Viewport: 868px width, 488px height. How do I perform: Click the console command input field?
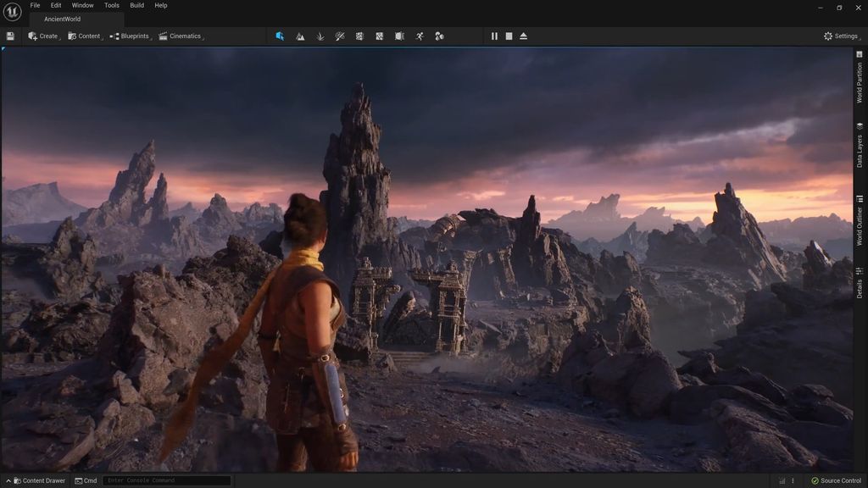[166, 480]
